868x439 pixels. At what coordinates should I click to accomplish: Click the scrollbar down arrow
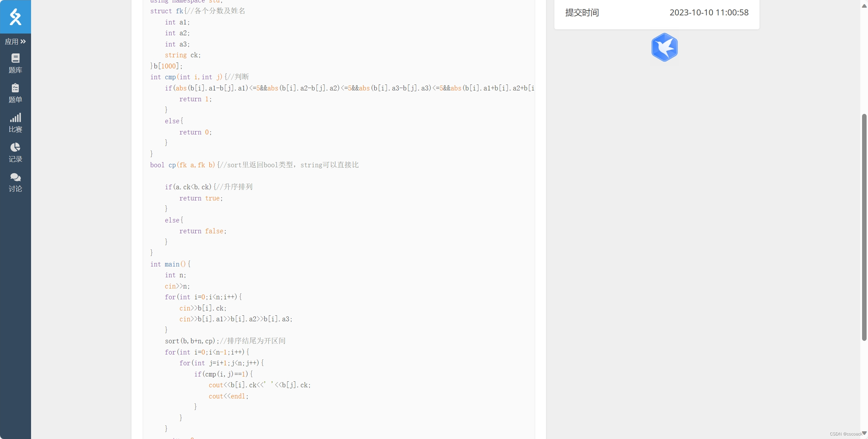(864, 433)
